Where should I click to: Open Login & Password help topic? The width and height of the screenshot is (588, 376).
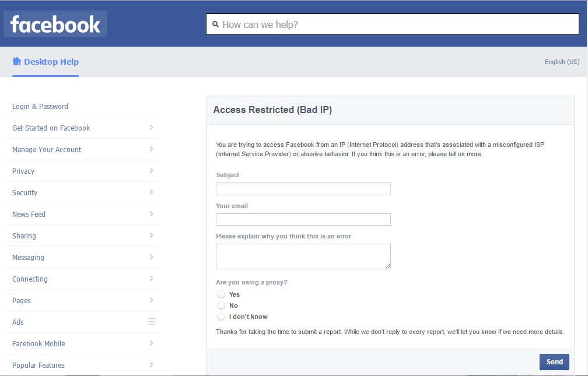pos(40,107)
